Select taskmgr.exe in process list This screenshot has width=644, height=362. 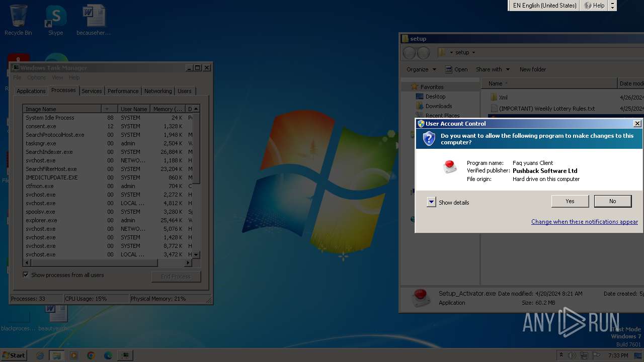coord(108,143)
